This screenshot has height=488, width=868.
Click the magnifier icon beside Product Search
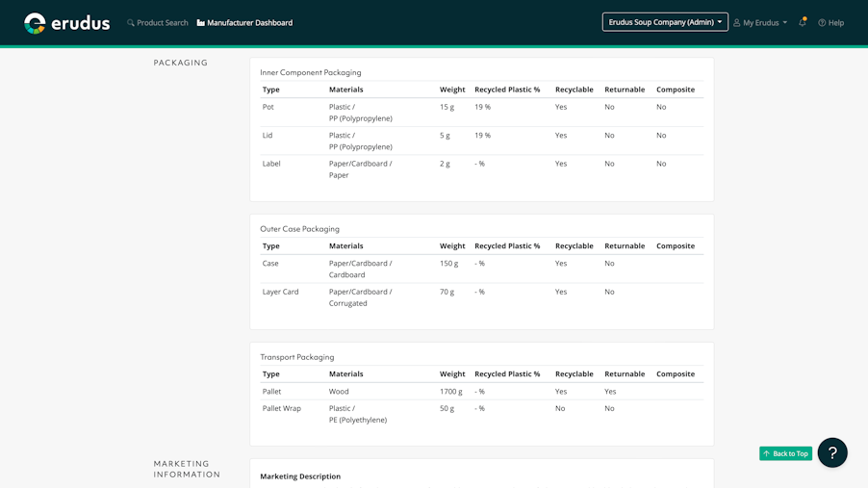[x=131, y=23]
